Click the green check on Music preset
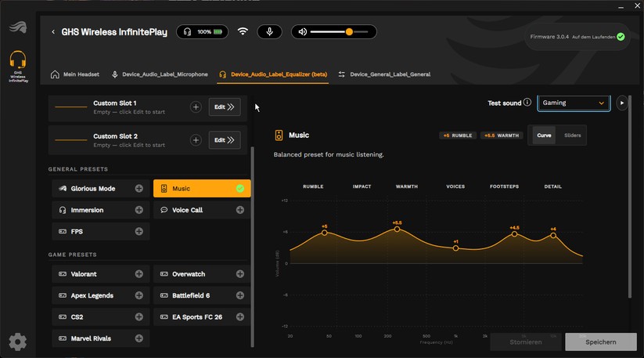 (x=240, y=189)
